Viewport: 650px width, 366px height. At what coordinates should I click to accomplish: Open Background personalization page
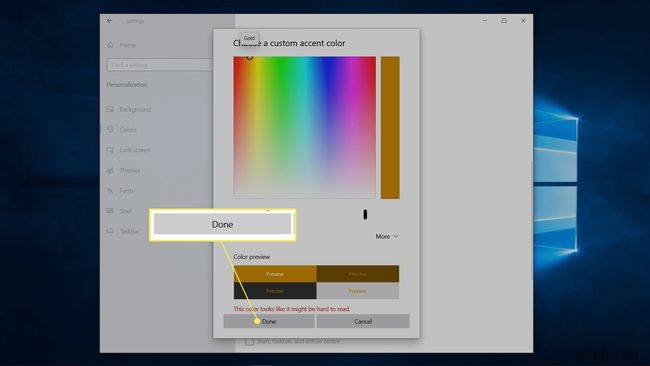[x=135, y=109]
